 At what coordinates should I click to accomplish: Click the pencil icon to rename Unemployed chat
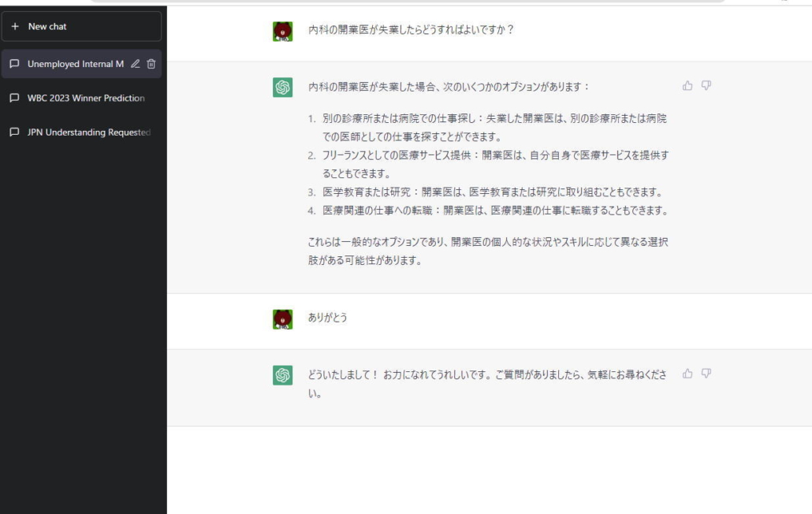(x=136, y=64)
